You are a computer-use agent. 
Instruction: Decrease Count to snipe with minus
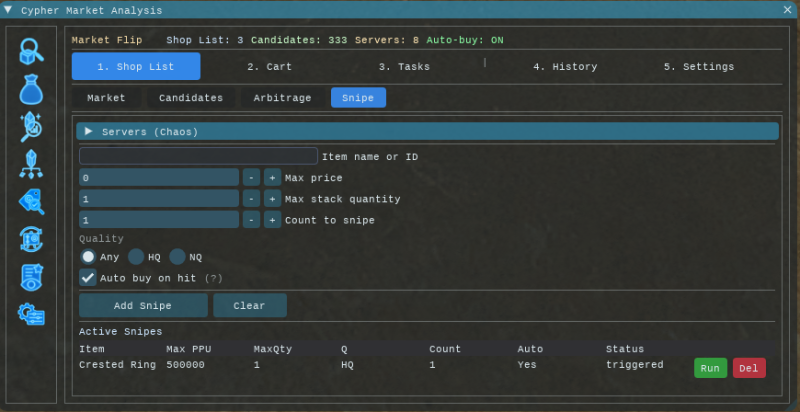[251, 220]
